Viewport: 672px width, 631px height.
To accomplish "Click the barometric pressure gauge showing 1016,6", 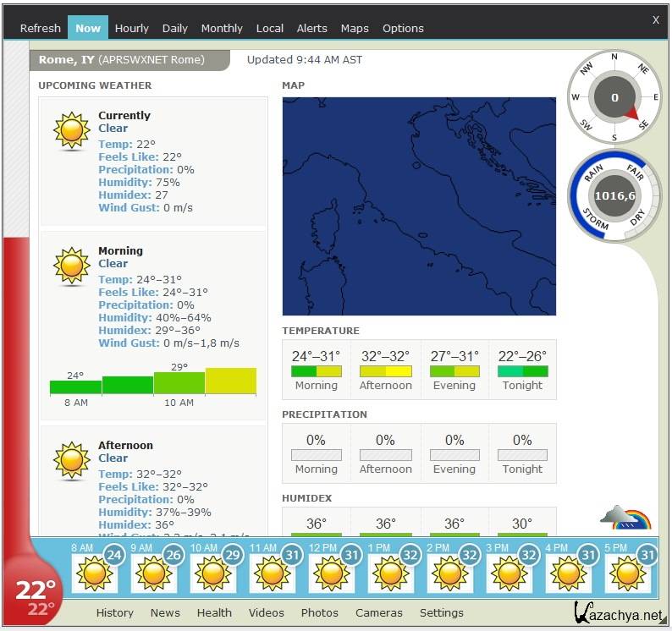I will pos(614,195).
